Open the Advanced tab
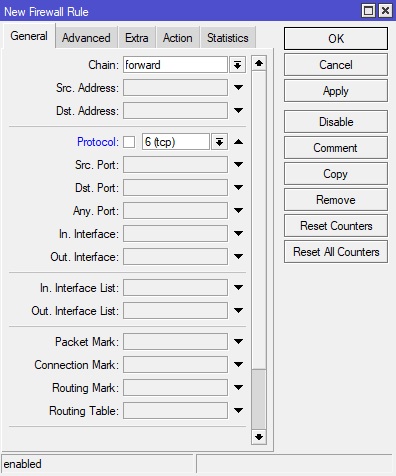This screenshot has width=396, height=476. click(86, 38)
